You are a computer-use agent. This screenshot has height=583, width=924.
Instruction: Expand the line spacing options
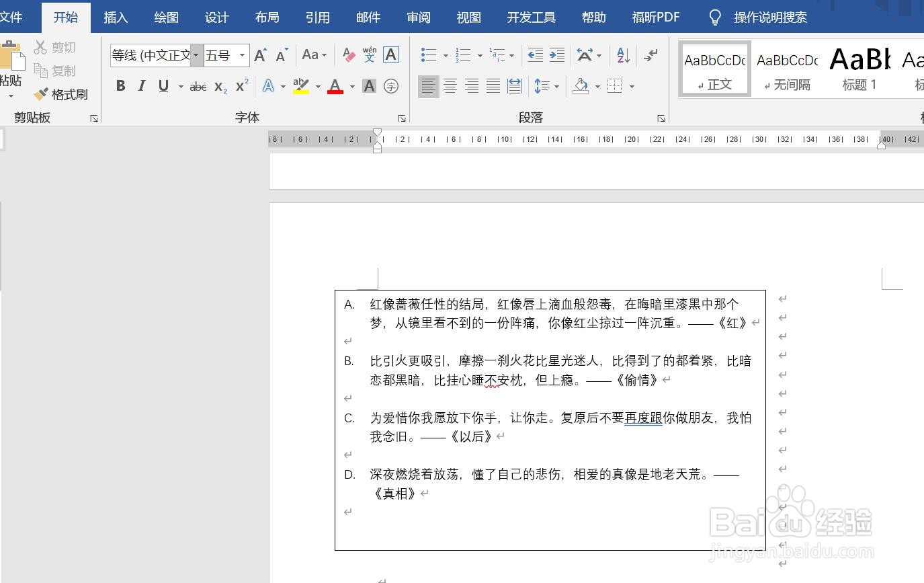click(x=556, y=86)
